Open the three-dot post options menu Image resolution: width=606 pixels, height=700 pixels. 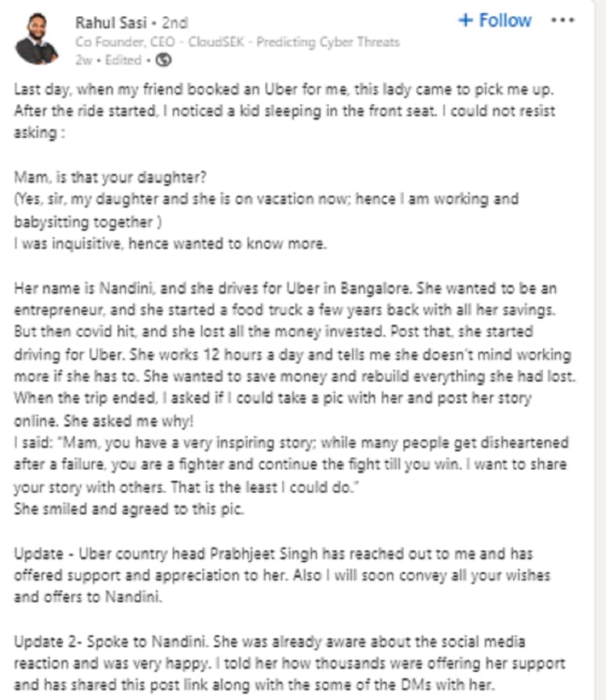coord(562,20)
